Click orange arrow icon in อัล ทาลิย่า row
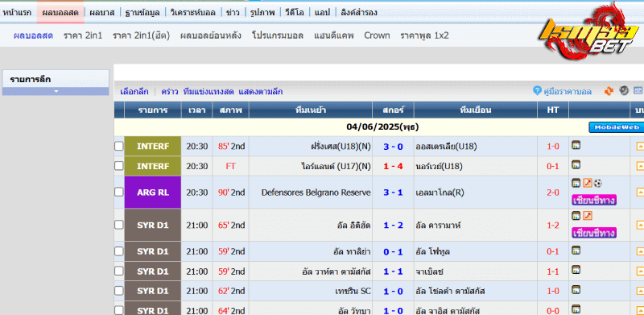 click(640, 251)
